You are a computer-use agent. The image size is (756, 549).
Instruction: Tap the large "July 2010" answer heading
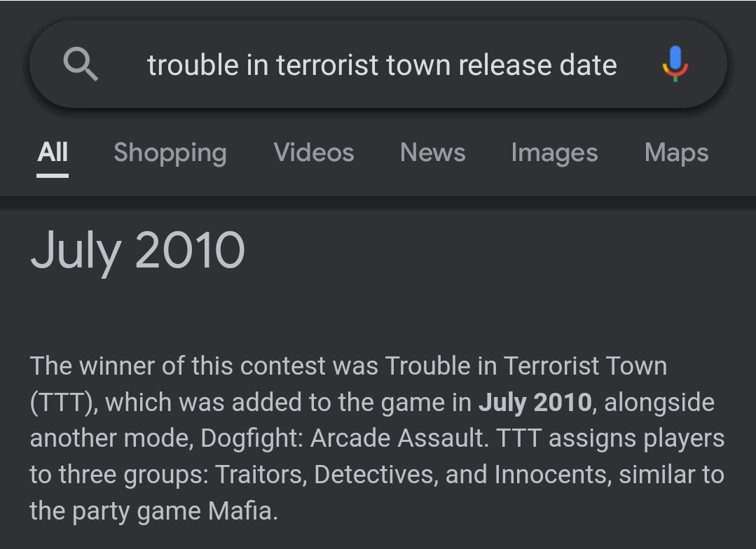[x=138, y=251]
